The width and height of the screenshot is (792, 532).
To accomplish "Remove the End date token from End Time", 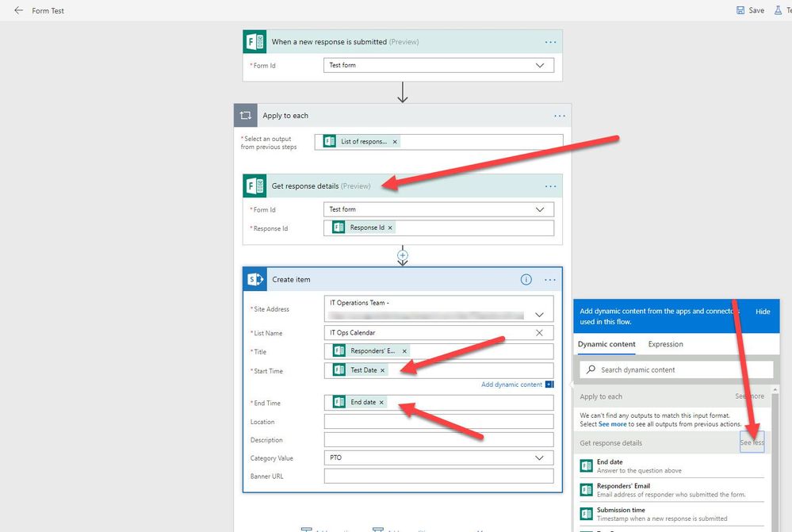I will coord(381,403).
